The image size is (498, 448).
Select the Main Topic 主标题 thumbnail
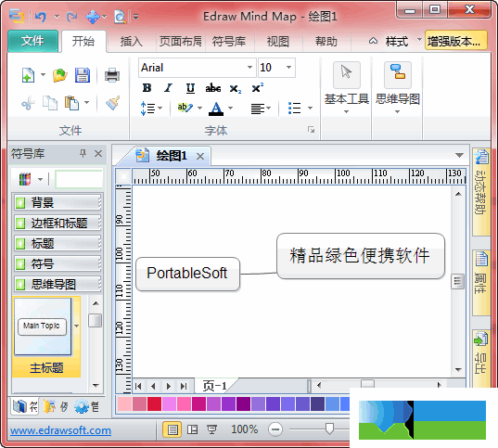(x=46, y=337)
